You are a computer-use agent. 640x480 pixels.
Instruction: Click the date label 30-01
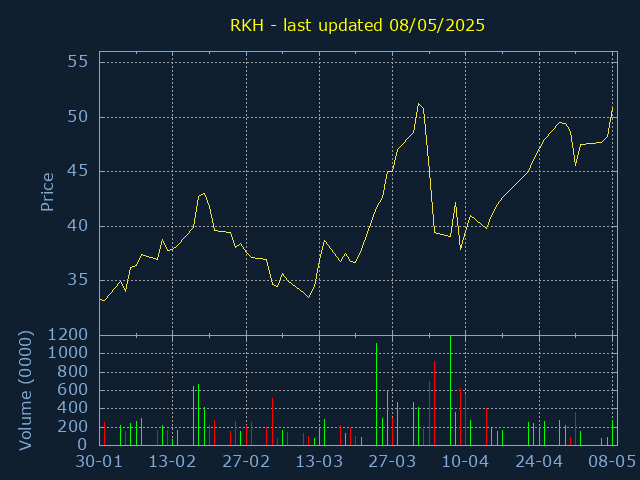[x=99, y=462]
